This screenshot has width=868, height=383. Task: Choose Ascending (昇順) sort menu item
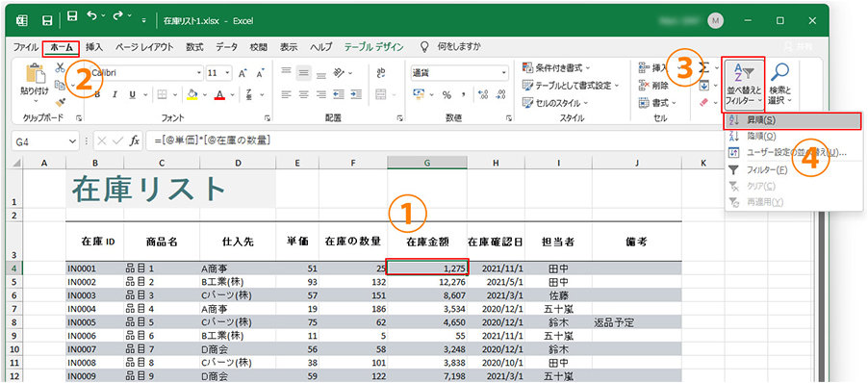793,120
